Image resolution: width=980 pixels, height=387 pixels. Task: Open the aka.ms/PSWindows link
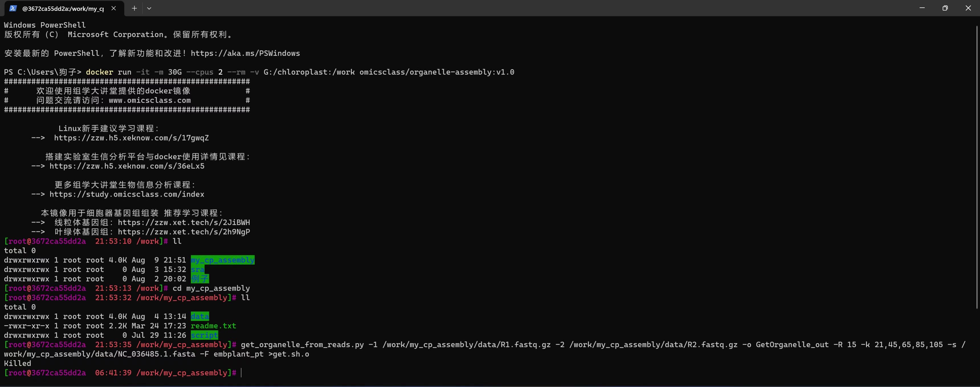click(x=245, y=53)
